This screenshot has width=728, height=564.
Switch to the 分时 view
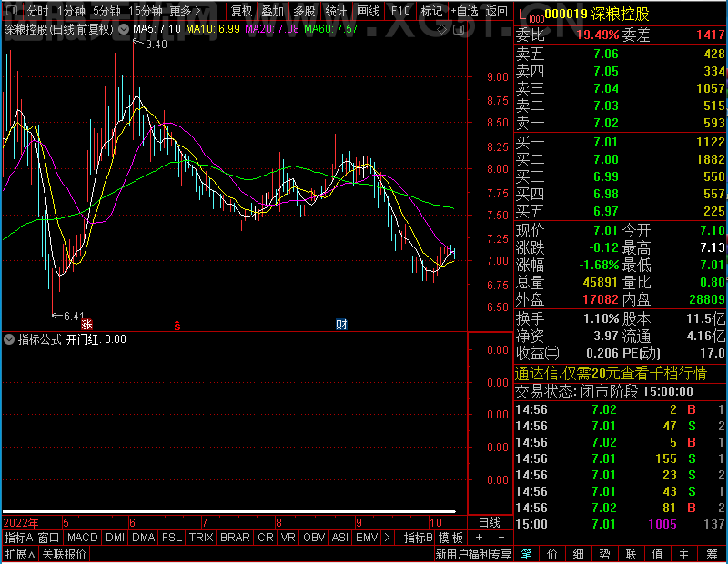click(x=38, y=11)
